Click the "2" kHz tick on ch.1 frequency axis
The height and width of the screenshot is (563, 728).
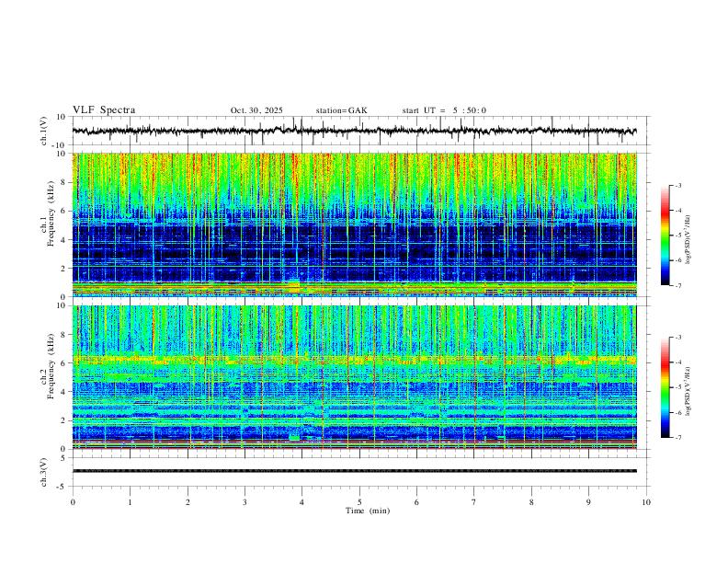63,268
